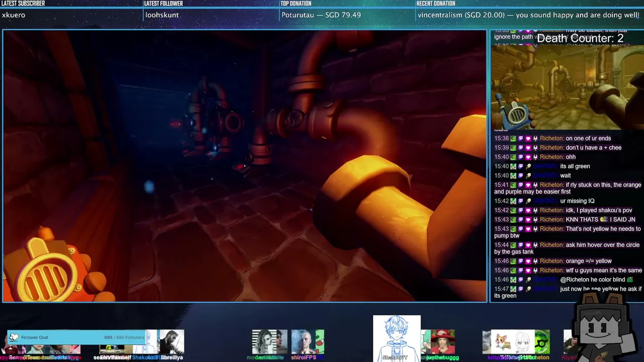644x362 pixels.
Task: Click the message text "orange =/= yellow"
Action: click(x=589, y=261)
